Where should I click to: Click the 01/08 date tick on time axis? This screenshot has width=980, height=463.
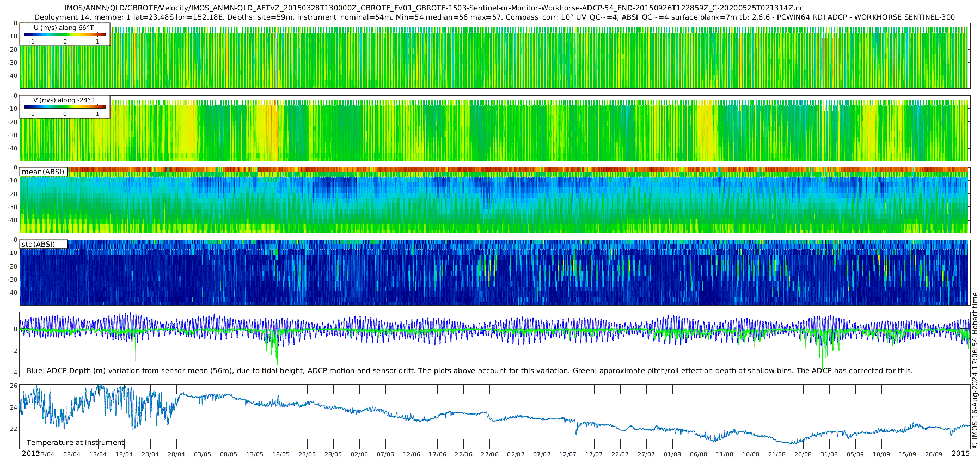coord(672,454)
